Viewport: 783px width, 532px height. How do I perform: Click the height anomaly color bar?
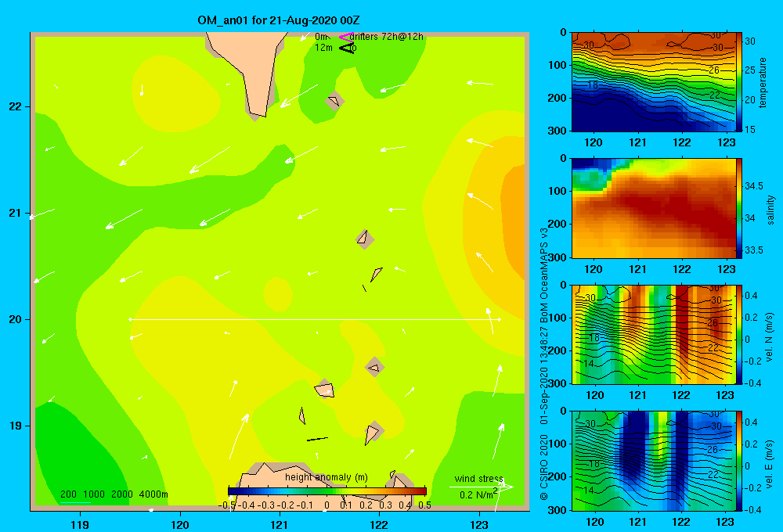327,491
